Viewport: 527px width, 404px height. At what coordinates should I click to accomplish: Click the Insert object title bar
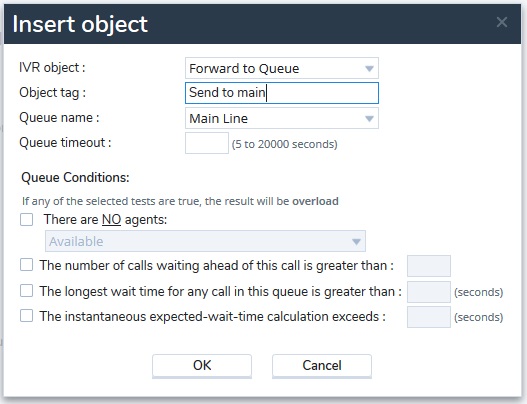pos(262,24)
